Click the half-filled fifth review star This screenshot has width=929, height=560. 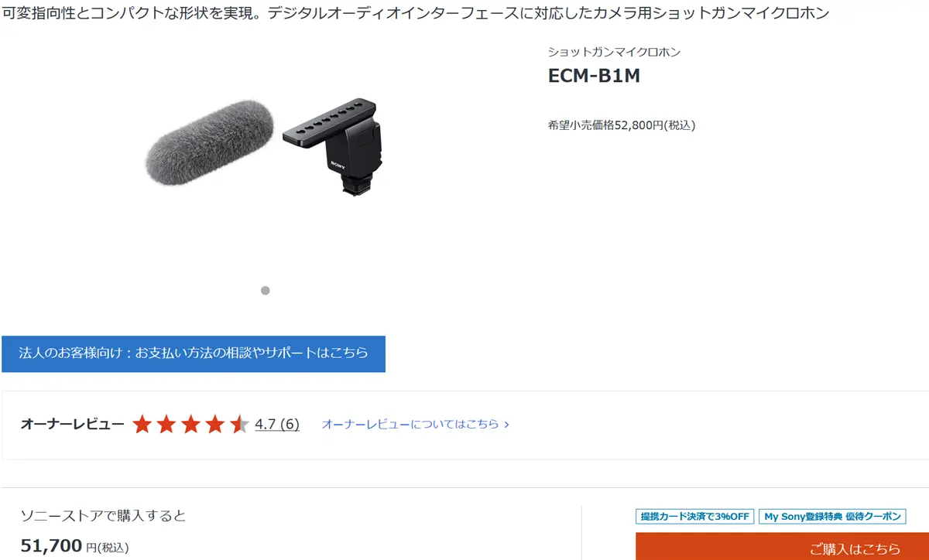[x=239, y=424]
